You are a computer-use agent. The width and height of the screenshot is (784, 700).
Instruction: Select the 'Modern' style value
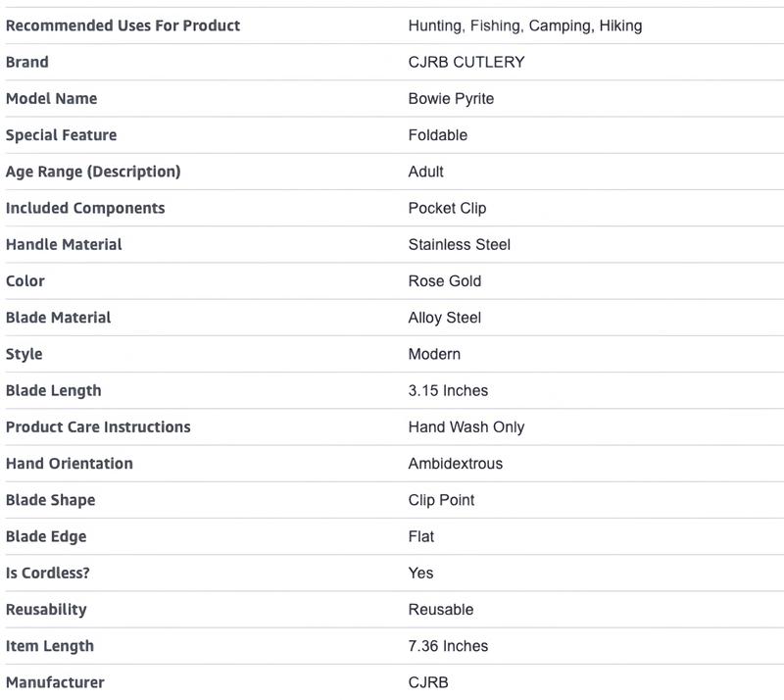pyautogui.click(x=434, y=354)
